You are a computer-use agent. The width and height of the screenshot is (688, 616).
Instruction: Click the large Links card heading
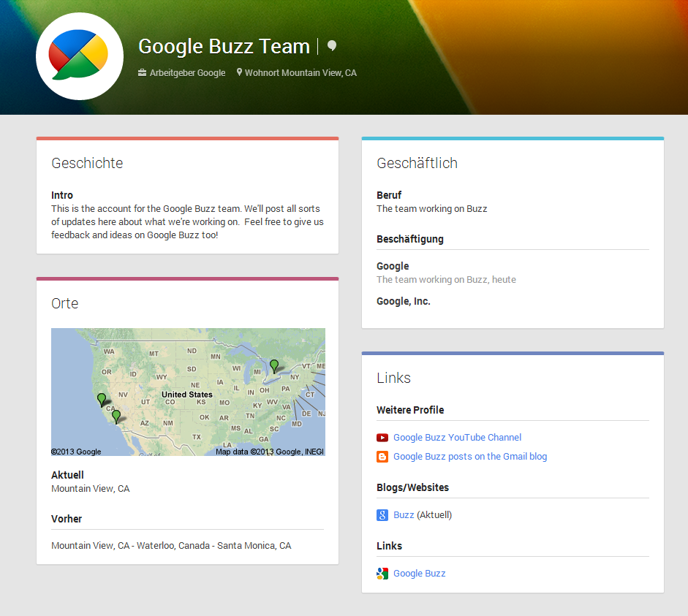(393, 378)
